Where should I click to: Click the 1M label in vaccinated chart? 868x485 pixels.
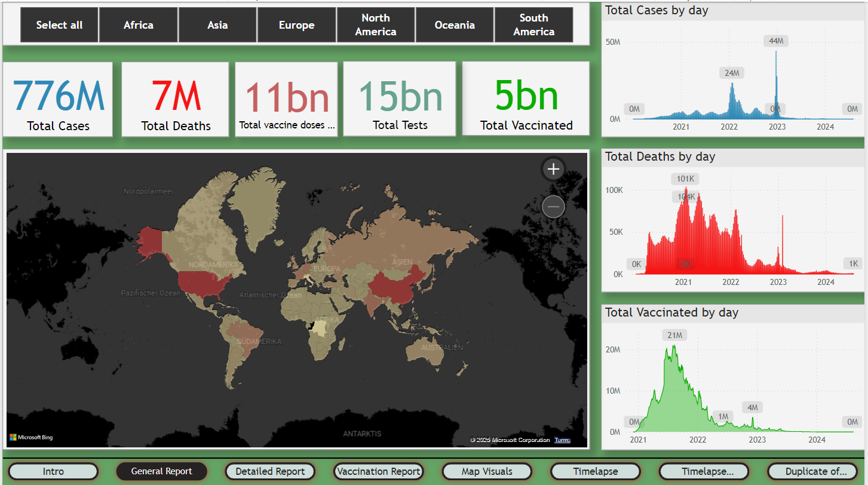tap(723, 416)
